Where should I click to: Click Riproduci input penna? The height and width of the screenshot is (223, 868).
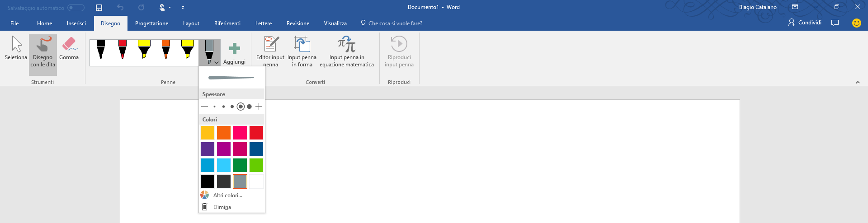pos(399,52)
